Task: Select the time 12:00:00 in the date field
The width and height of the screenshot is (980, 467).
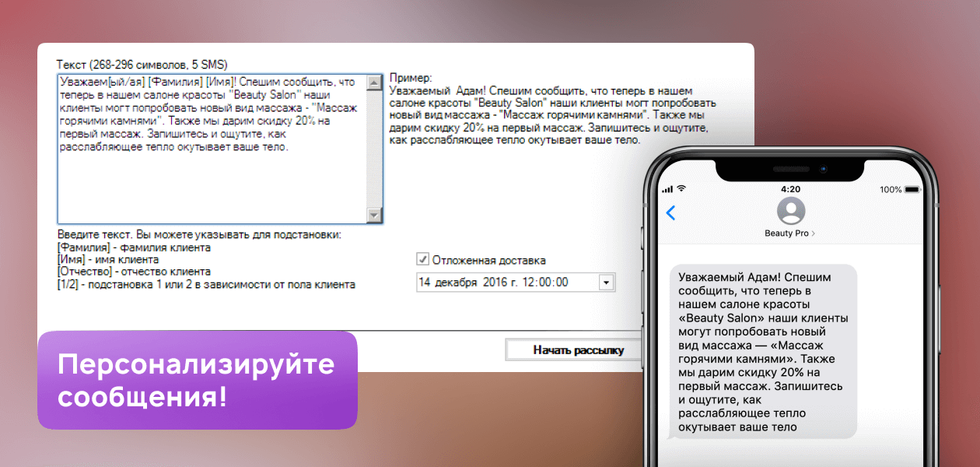Action: click(544, 283)
